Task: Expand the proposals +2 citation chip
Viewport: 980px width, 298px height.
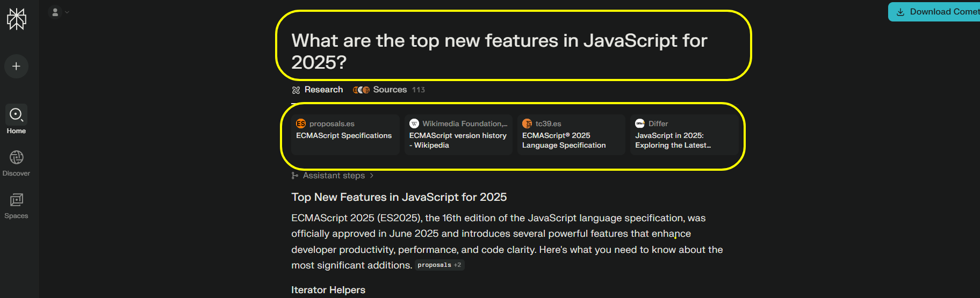Action: [x=439, y=265]
